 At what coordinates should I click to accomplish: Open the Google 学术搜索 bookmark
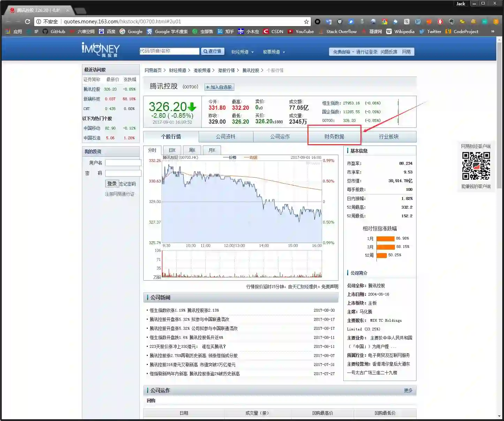point(167,31)
